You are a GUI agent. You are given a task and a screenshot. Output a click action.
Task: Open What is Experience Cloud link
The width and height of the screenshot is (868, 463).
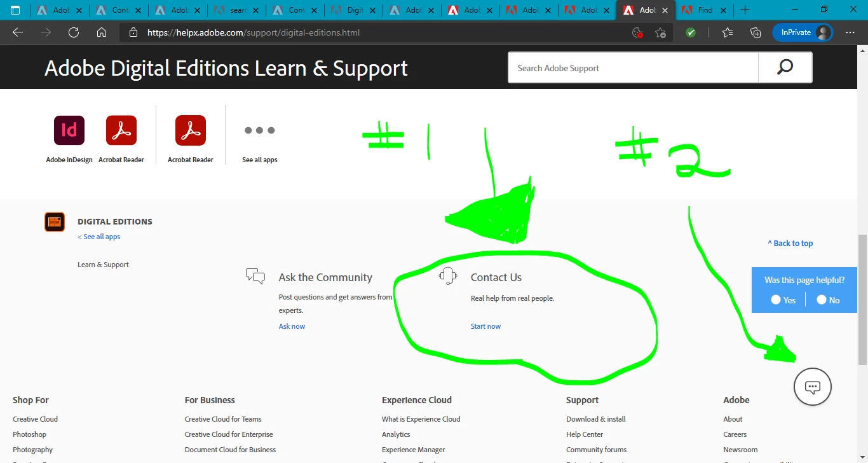pyautogui.click(x=421, y=419)
